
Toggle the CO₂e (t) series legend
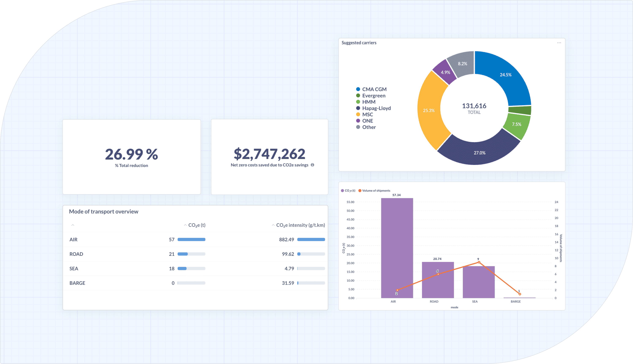tap(348, 190)
